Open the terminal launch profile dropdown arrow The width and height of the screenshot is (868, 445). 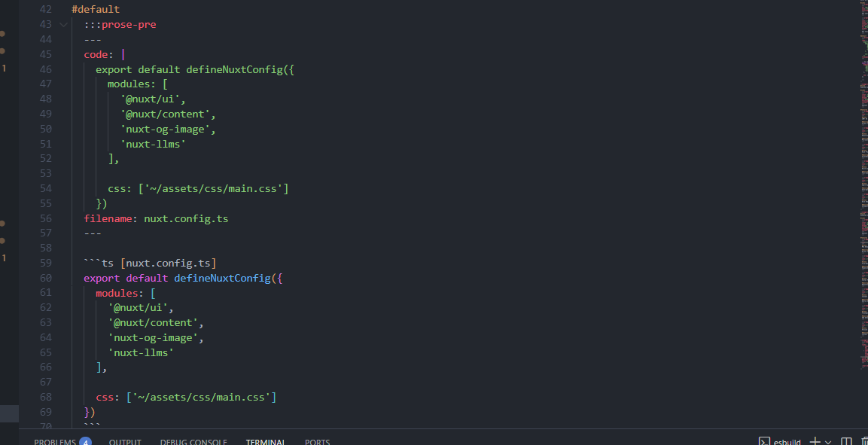[828, 442]
